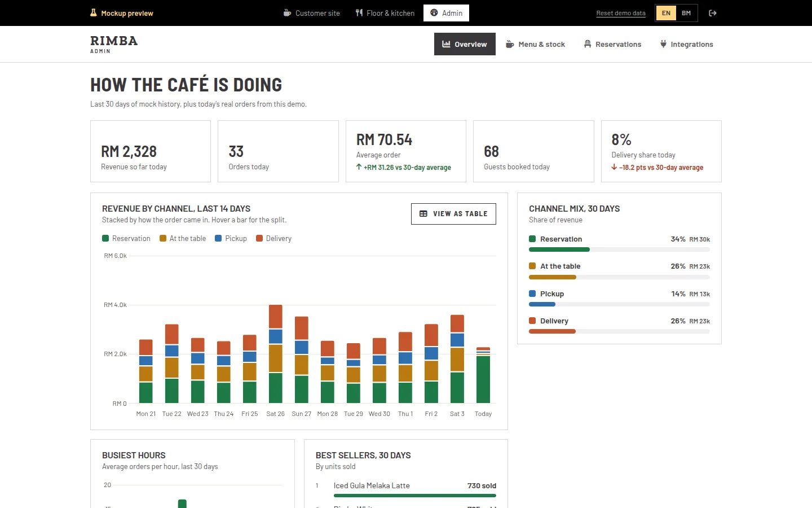Click the Delivery channel mix progress bar
The image size is (812, 508).
[619, 331]
